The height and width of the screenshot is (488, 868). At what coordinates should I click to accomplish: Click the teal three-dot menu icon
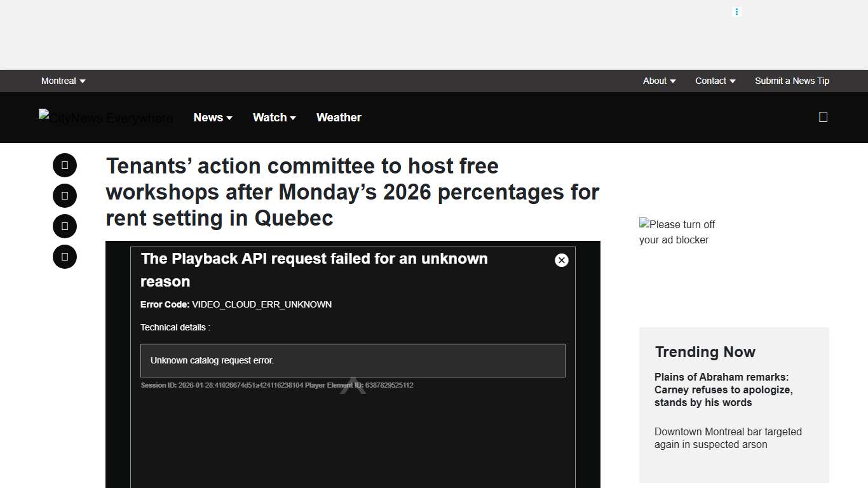coord(736,11)
